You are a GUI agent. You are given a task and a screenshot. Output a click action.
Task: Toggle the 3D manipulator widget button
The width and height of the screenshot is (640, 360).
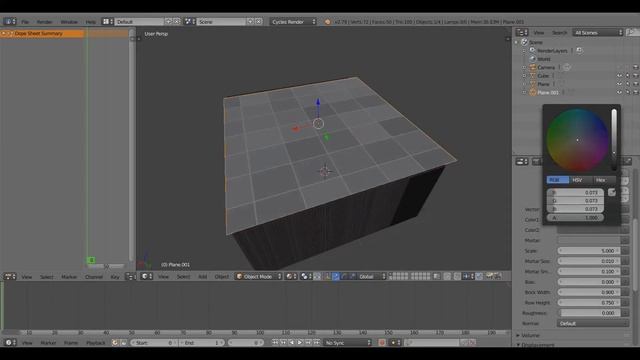point(327,276)
